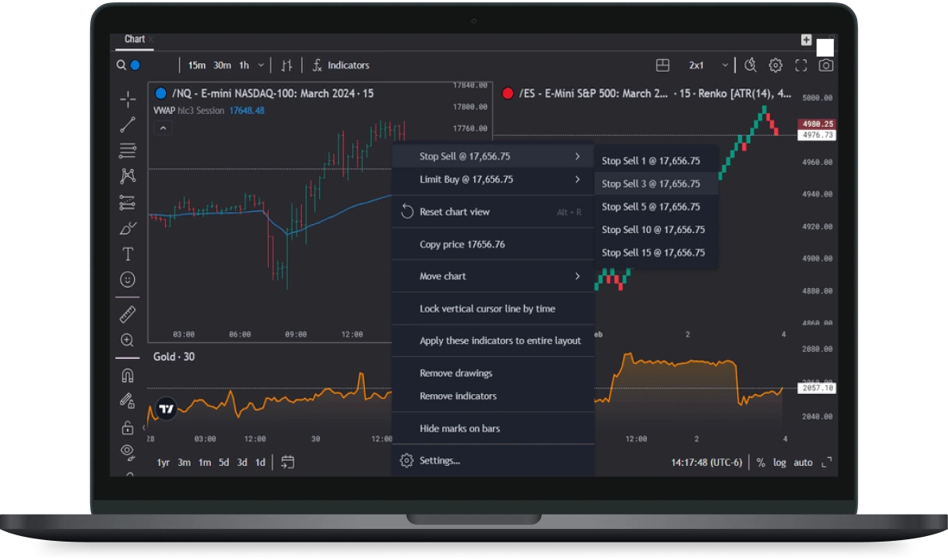
Task: Toggle magnet snapping mode
Action: pyautogui.click(x=127, y=375)
